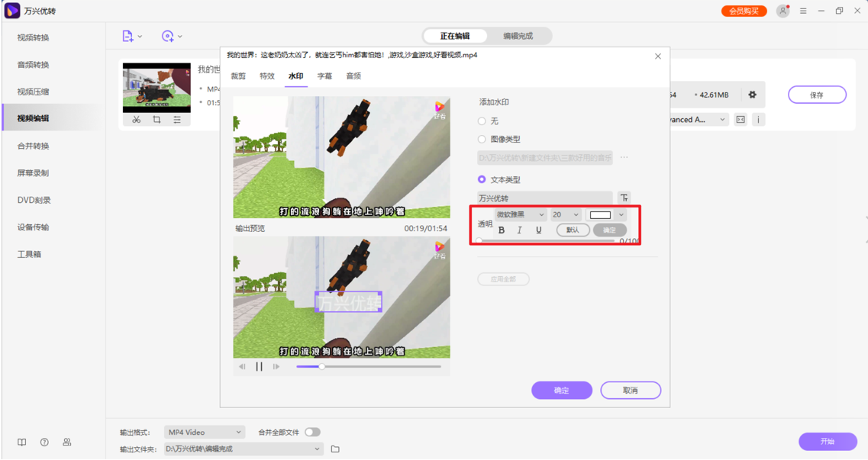Viewport: 868px width, 460px height.
Task: Click the 取消 button
Action: [631, 391]
